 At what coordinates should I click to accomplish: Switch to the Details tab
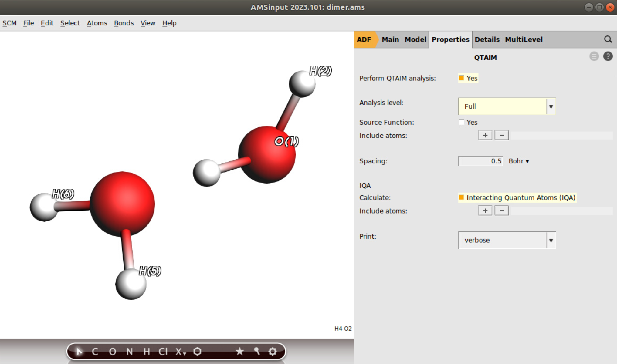pos(487,39)
